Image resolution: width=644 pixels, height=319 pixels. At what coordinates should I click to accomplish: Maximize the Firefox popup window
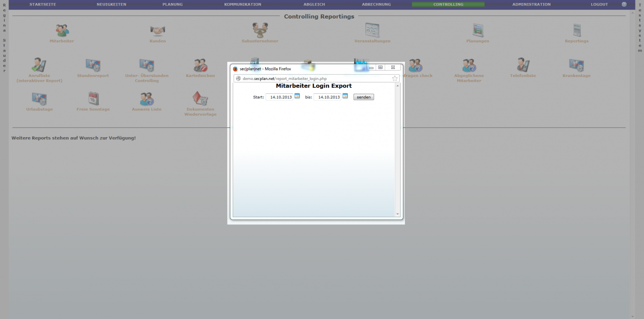tap(380, 67)
